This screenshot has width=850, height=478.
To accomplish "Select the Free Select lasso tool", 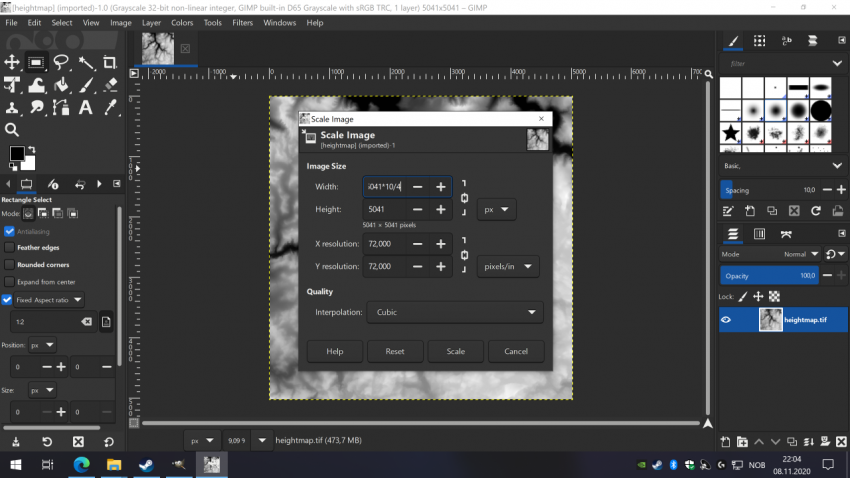I will 61,62.
